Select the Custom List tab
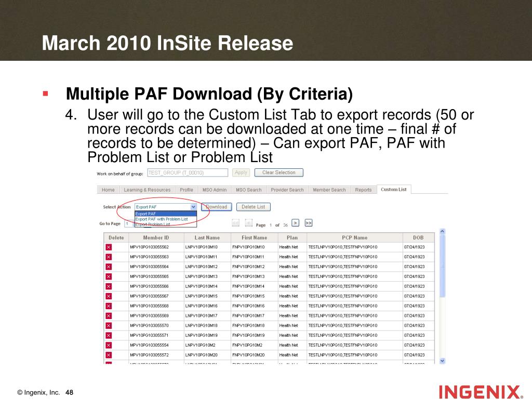 click(394, 189)
